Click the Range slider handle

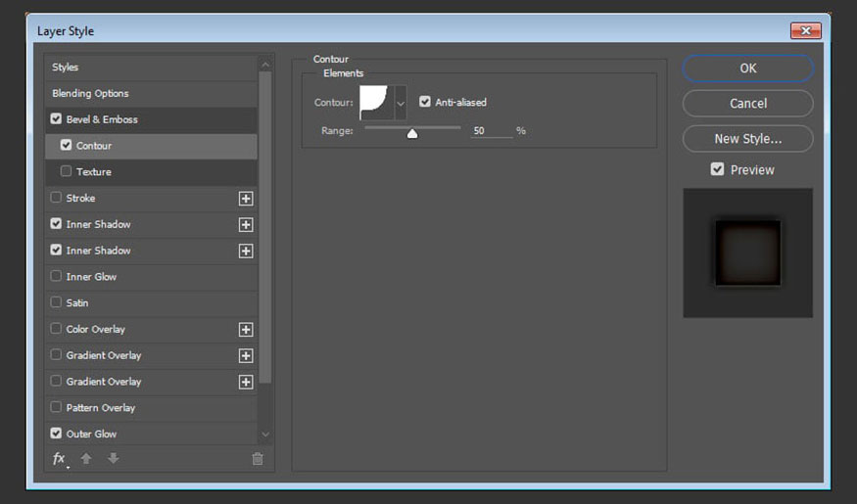click(412, 133)
